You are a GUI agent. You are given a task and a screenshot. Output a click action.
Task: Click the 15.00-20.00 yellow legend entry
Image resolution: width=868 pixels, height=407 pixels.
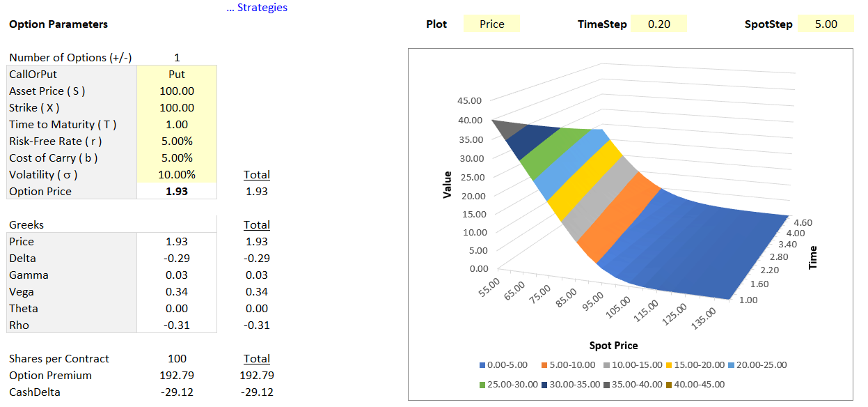pos(693,365)
